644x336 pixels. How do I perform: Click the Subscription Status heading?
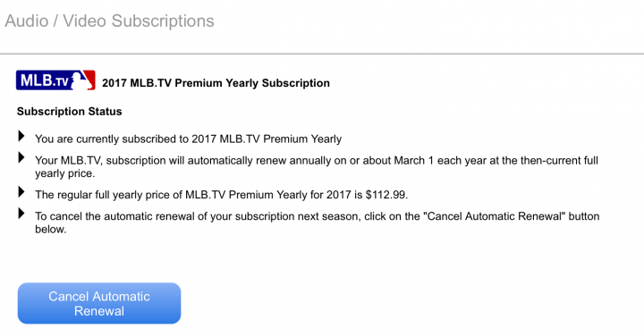[70, 112]
